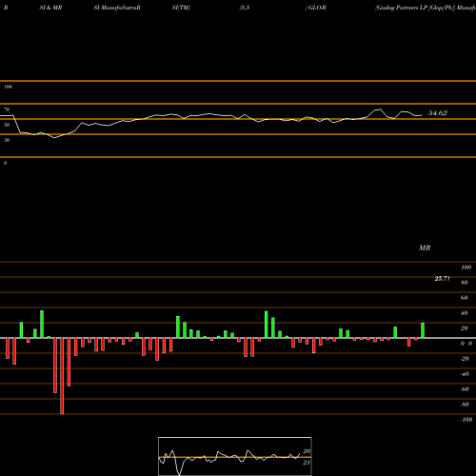Click the 80 label on MR axis
Viewport: 476px width, 476px height.
(465, 283)
